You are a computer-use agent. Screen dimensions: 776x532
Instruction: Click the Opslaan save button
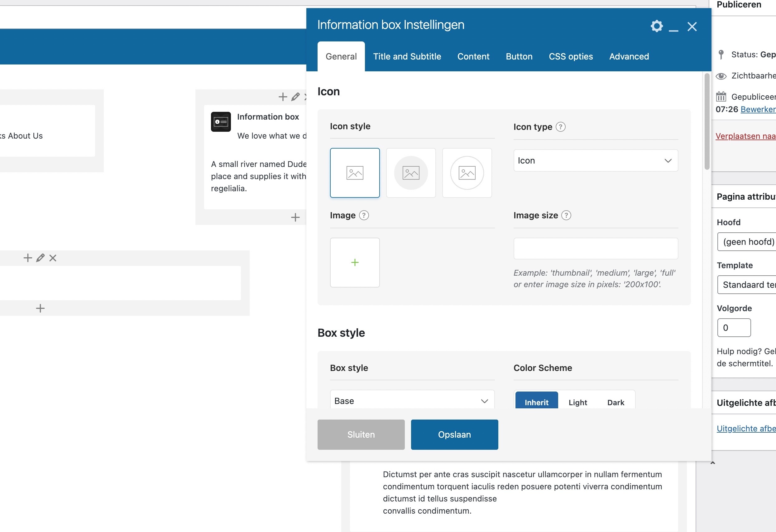[x=454, y=435]
